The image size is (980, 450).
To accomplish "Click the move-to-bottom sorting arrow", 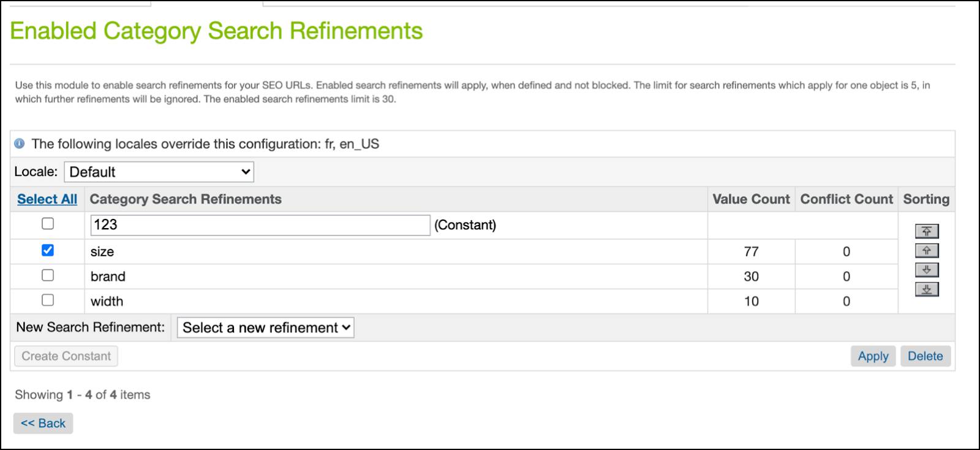I will [927, 289].
